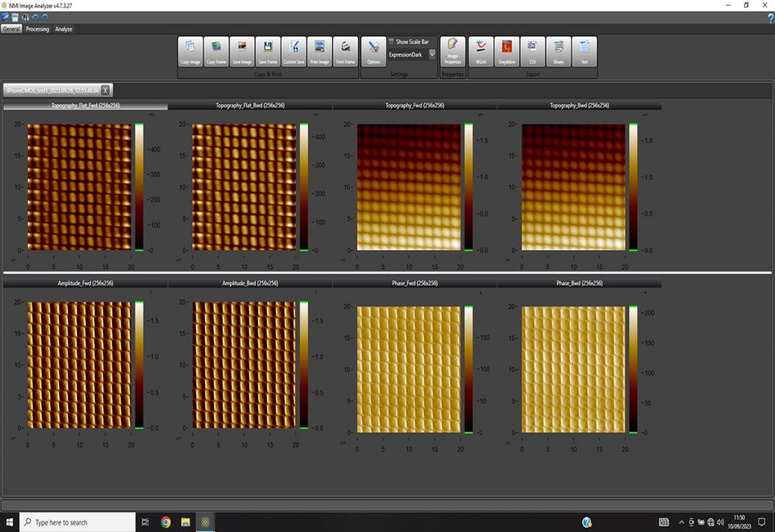Expand the ExpressionDark theme dropdown
The width and height of the screenshot is (775, 532).
point(432,54)
